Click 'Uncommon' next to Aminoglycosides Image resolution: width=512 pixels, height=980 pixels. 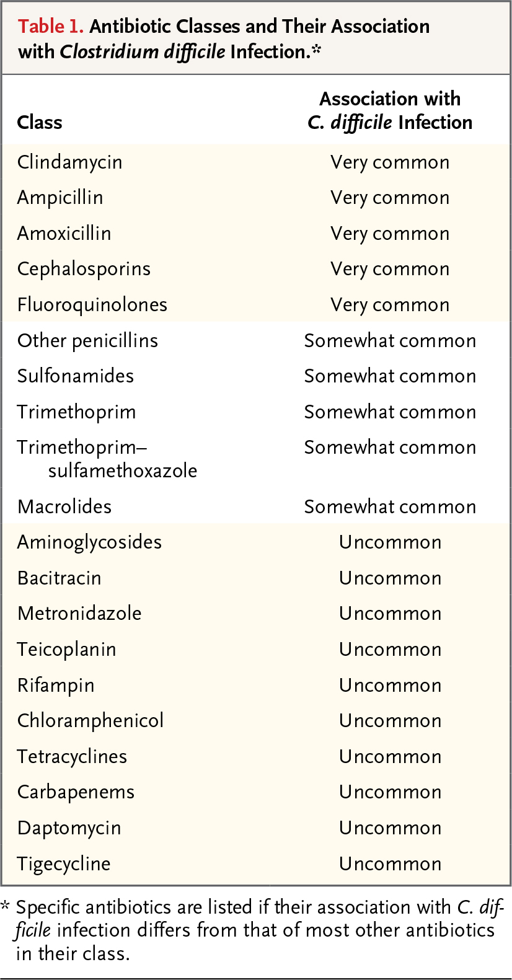click(x=390, y=542)
